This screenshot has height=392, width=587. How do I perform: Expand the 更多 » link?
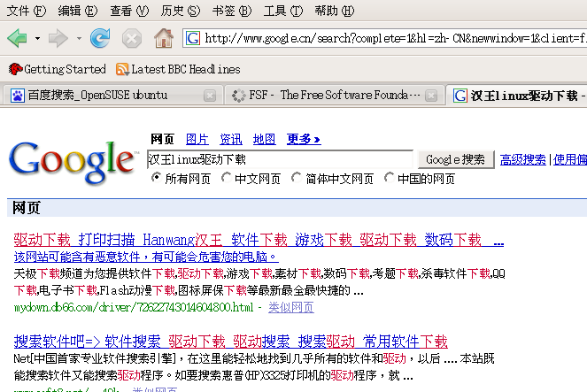(x=304, y=139)
